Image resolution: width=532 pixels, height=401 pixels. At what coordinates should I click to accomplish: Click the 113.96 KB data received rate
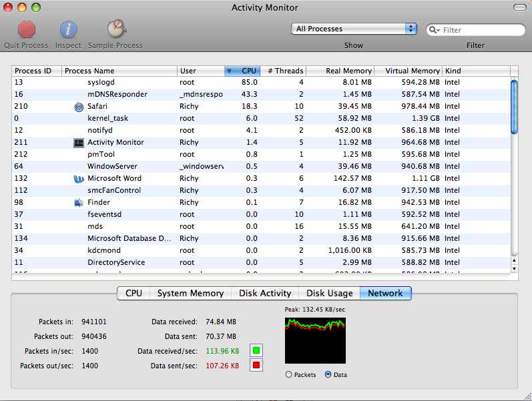[222, 351]
